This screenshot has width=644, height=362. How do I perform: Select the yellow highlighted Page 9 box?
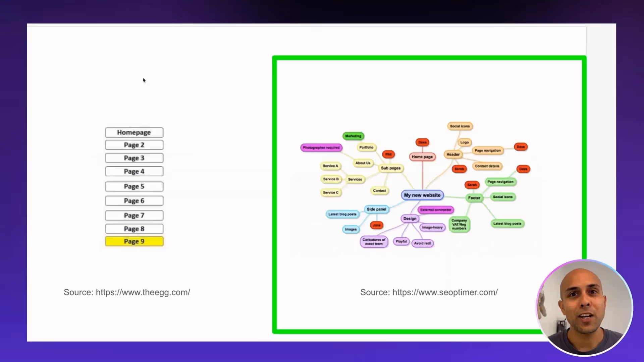tap(134, 241)
